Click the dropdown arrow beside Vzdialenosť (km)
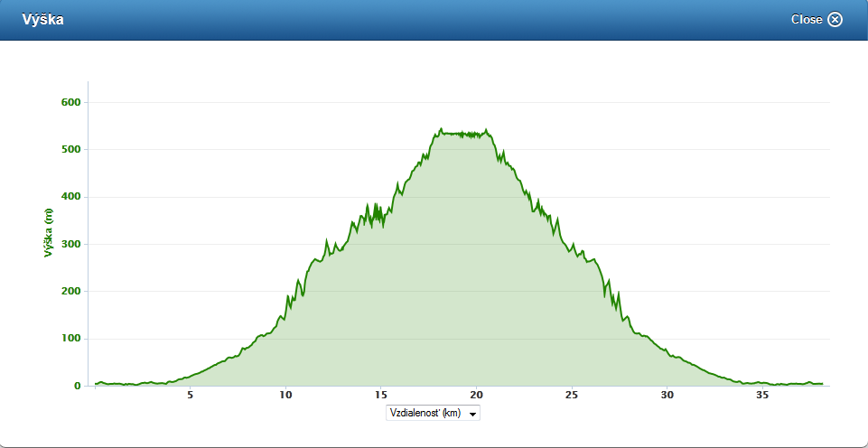Image resolution: width=868 pixels, height=448 pixels. click(473, 414)
